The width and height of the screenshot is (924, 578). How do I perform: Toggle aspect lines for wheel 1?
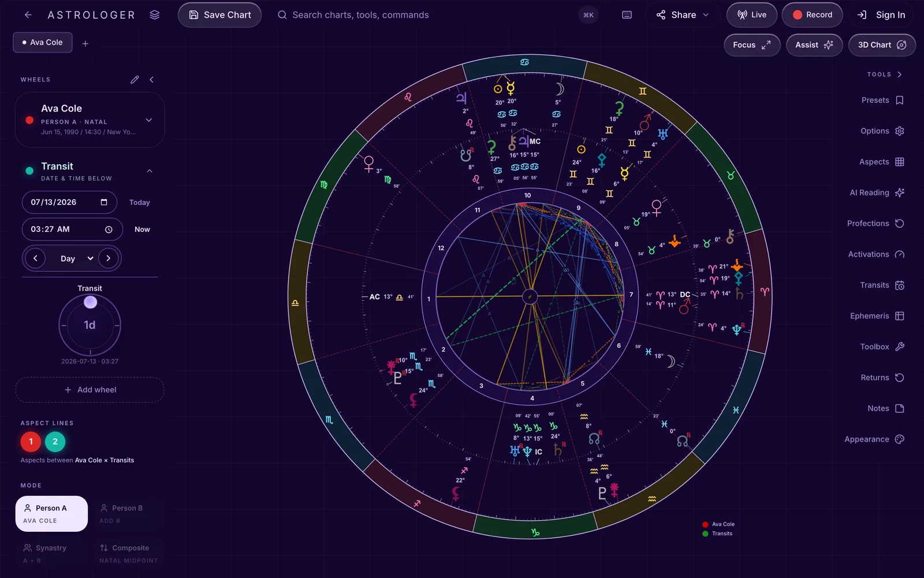(x=31, y=442)
